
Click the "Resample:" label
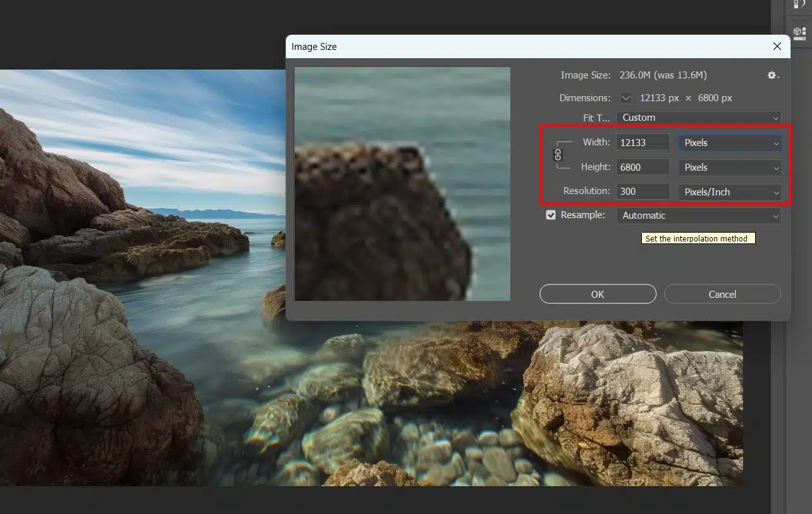(583, 215)
